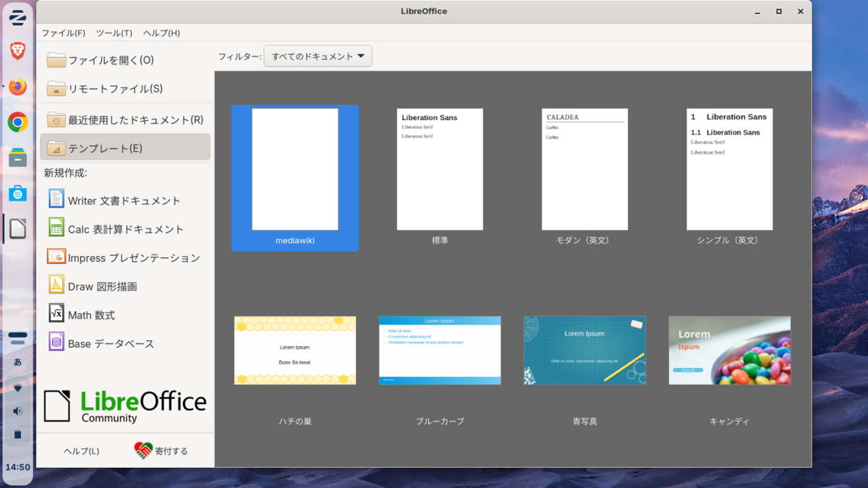Click the あ input method indicator

pos(18,362)
